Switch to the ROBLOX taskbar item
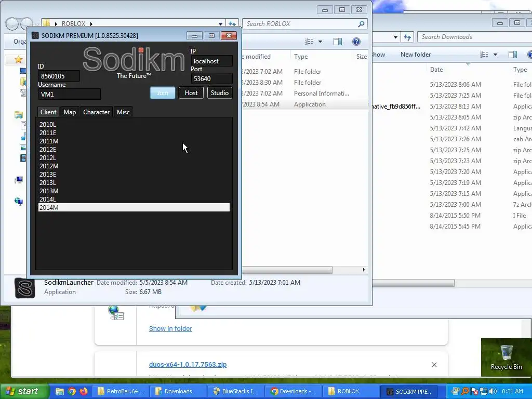This screenshot has height=399, width=532. pos(351,391)
